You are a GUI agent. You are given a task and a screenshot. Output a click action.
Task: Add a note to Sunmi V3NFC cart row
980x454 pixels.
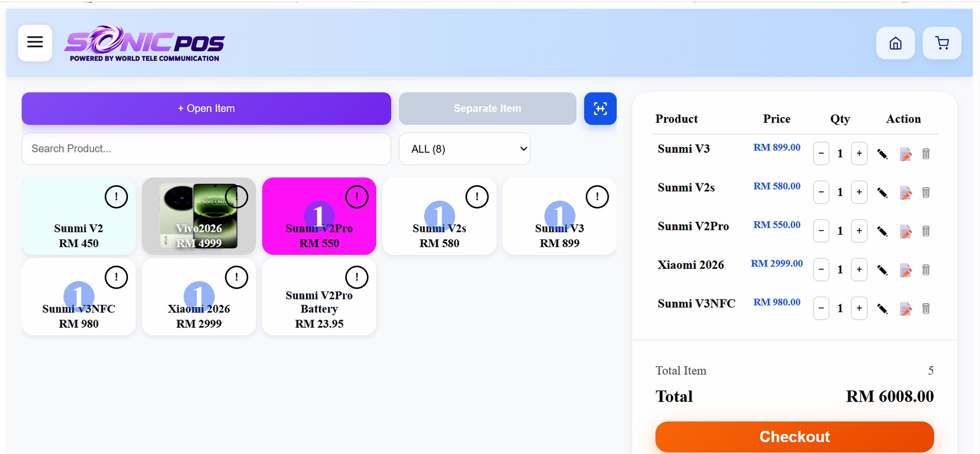(905, 309)
